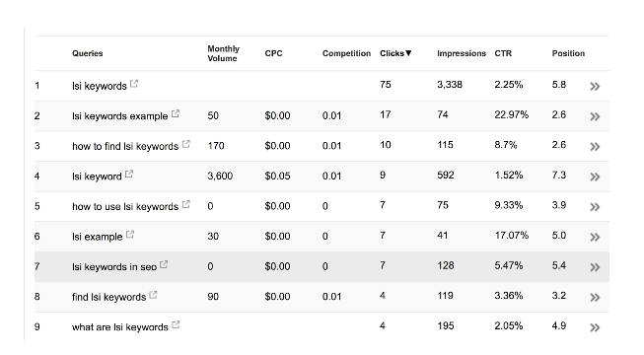Click the 195 impressions value
This screenshot has width=644, height=355.
tap(446, 325)
